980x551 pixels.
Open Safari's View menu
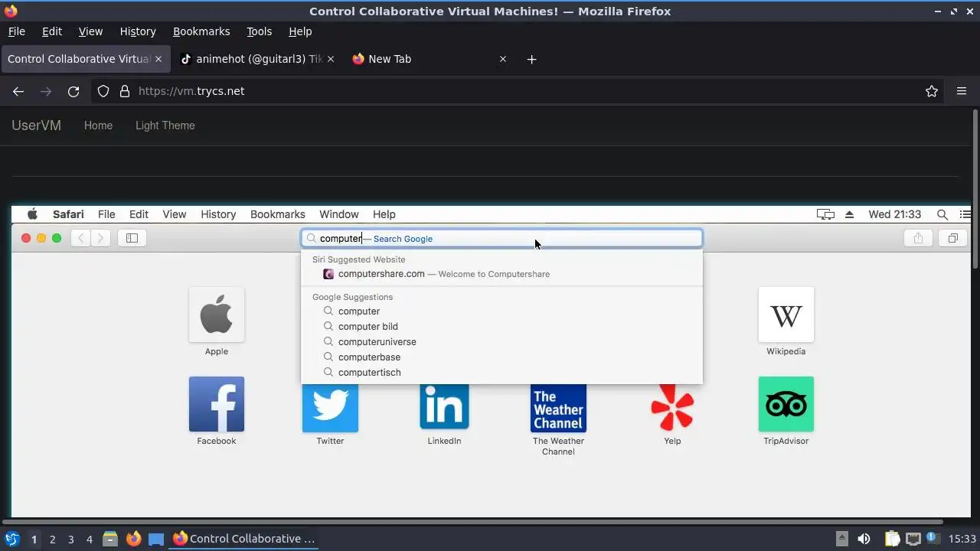174,214
